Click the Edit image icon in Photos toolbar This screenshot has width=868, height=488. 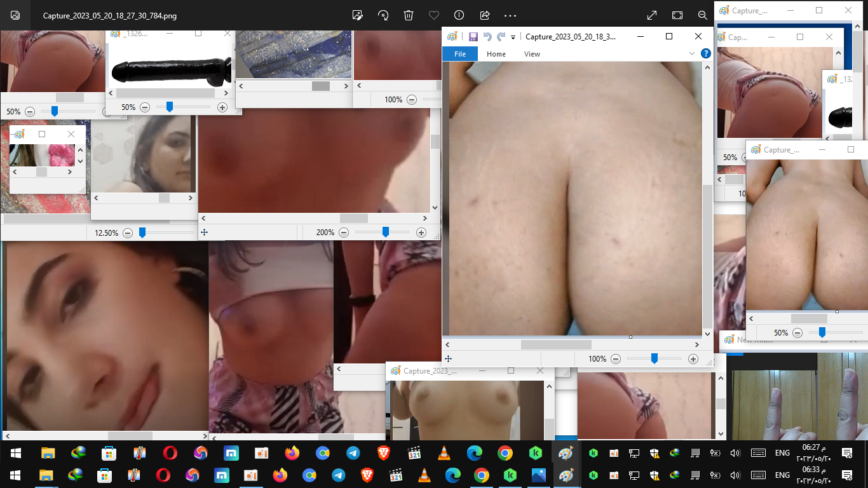point(358,15)
